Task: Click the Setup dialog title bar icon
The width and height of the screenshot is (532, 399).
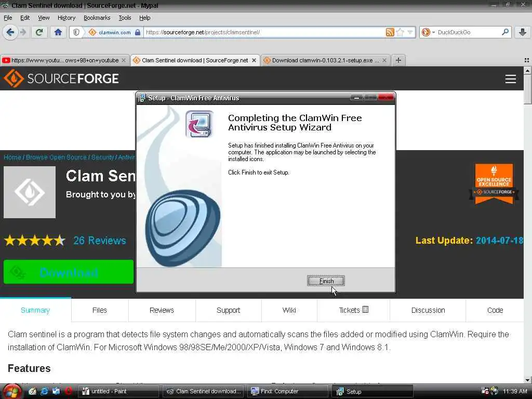Action: coord(142,98)
